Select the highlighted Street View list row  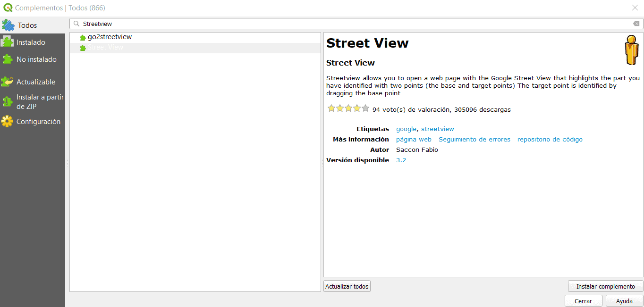(x=195, y=48)
